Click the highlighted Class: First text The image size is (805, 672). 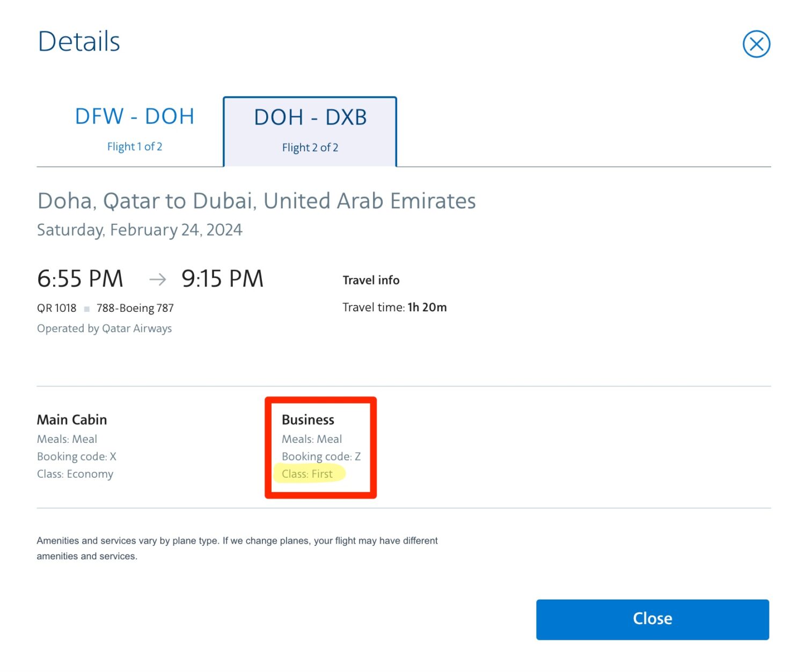[308, 474]
